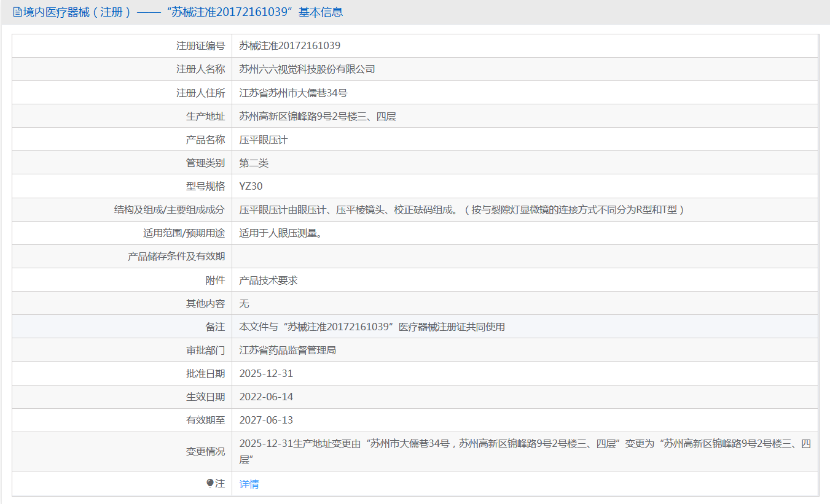Click the 其他内容 row label
The image size is (830, 504).
pyautogui.click(x=205, y=303)
